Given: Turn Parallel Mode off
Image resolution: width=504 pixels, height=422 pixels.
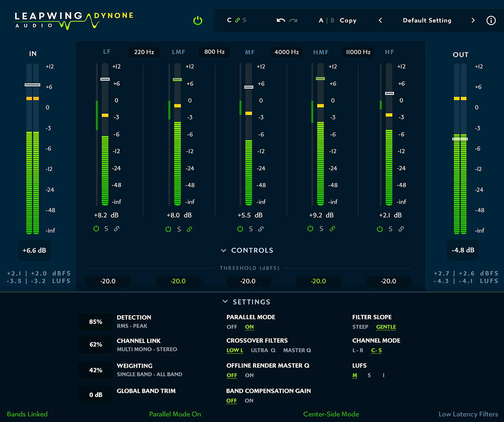Looking at the screenshot, I should [x=231, y=327].
